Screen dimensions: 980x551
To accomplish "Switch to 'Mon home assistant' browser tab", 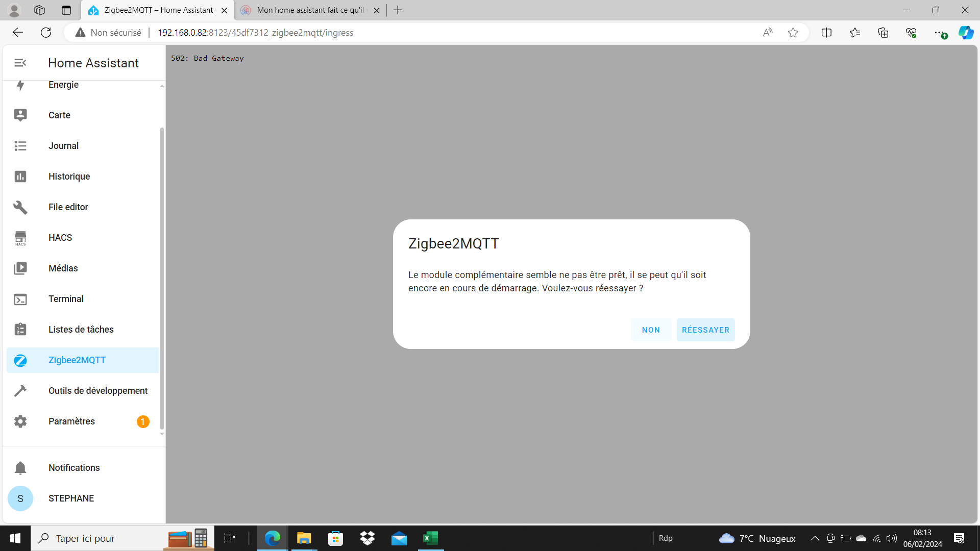I will pos(310,10).
